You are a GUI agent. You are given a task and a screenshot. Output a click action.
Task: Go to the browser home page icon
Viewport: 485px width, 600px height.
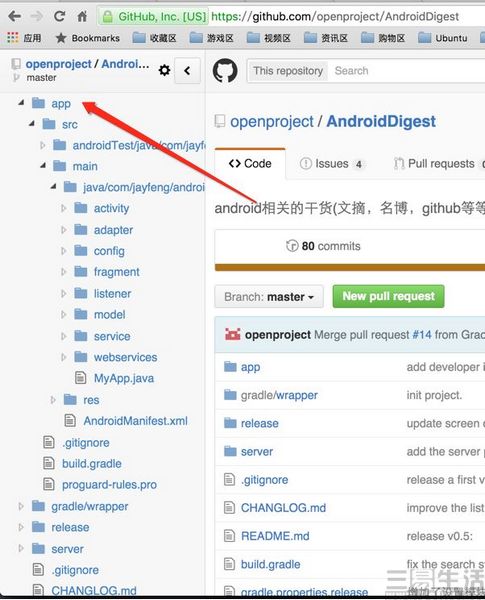tap(82, 16)
